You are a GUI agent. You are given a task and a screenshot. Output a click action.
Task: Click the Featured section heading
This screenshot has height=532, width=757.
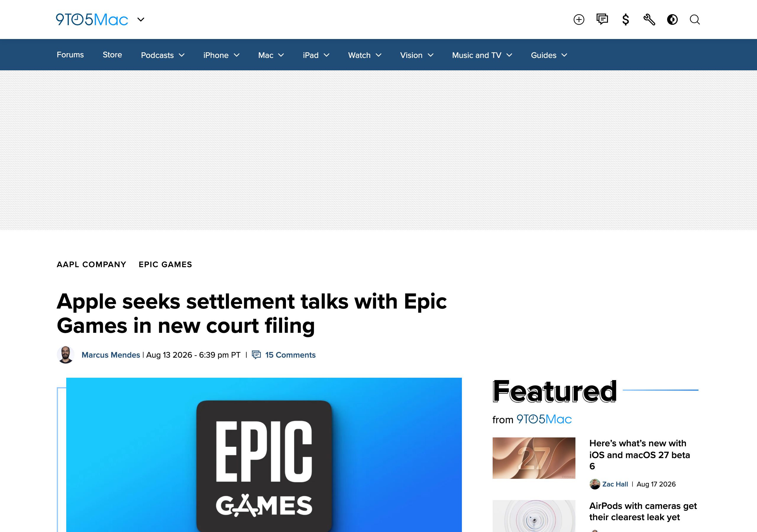point(554,391)
